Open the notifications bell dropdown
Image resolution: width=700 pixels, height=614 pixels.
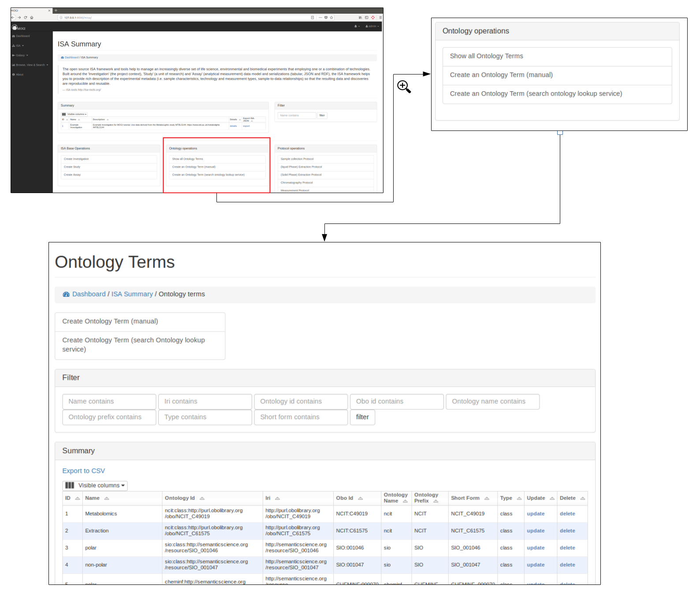click(x=357, y=26)
